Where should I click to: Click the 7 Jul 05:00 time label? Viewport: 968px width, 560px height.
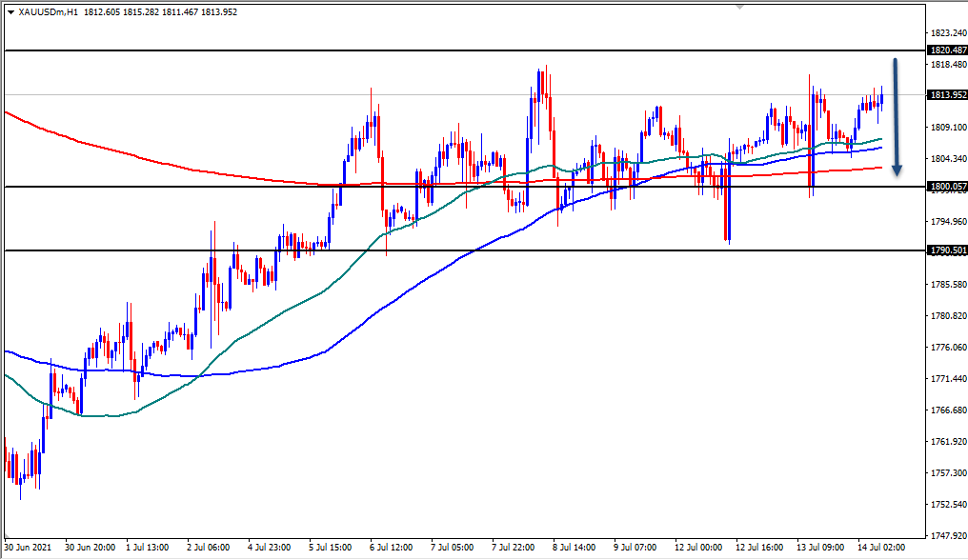tap(453, 548)
